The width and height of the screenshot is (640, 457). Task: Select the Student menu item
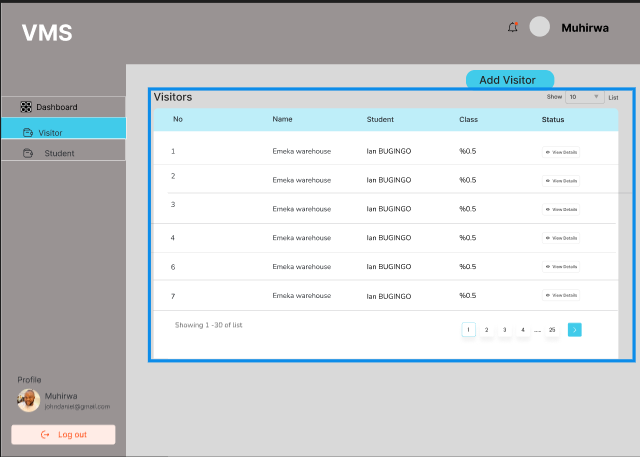click(59, 153)
